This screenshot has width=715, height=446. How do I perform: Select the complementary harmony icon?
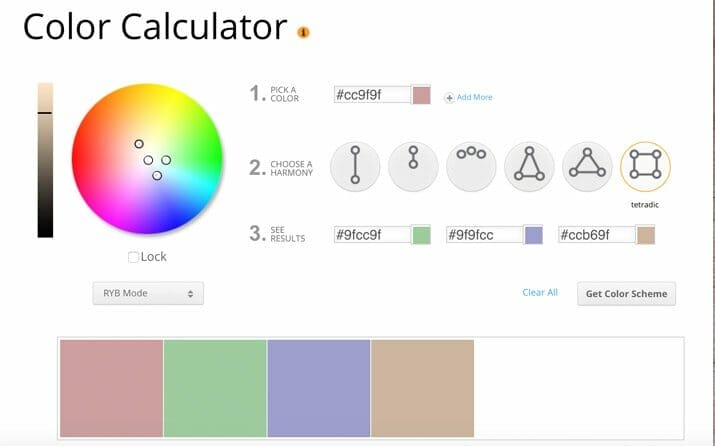coord(355,166)
